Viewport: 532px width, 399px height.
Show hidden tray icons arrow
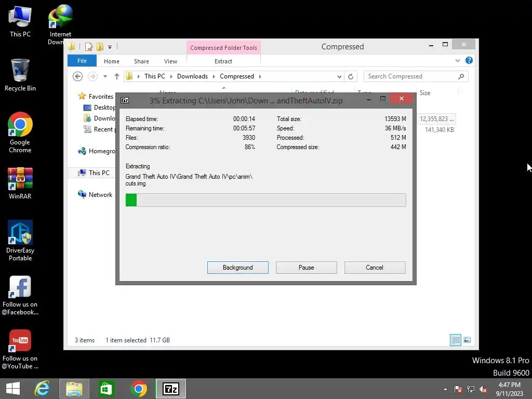tap(445, 389)
